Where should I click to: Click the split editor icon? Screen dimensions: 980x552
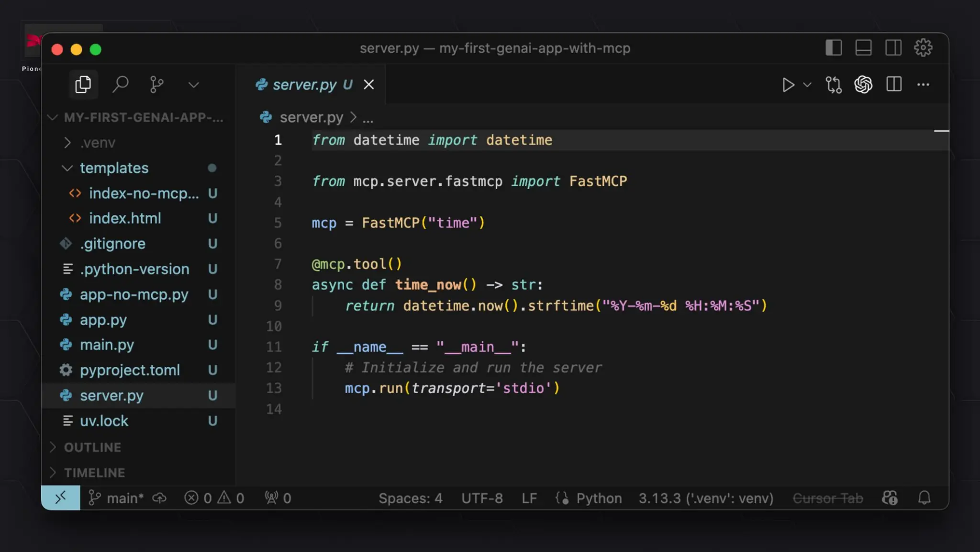(x=893, y=85)
